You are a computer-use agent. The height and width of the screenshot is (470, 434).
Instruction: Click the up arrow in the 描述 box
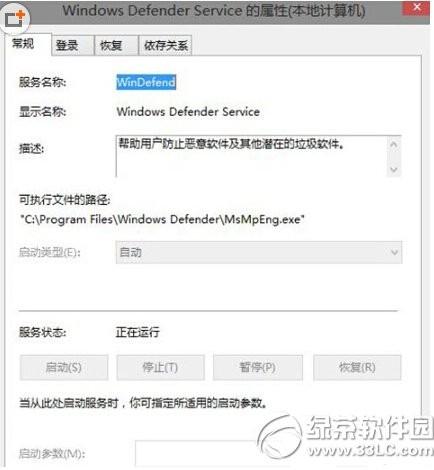(394, 145)
